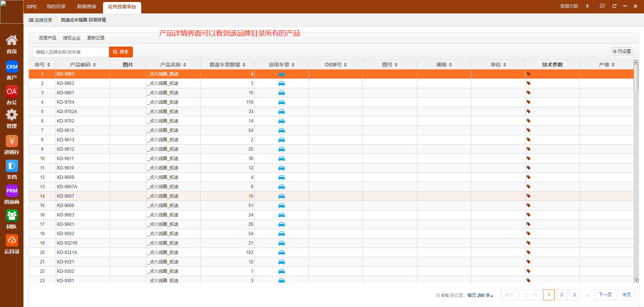Screen dimensions: 644x307
Task: Click the tech parameter tag for KD-9802
Action: tap(529, 83)
